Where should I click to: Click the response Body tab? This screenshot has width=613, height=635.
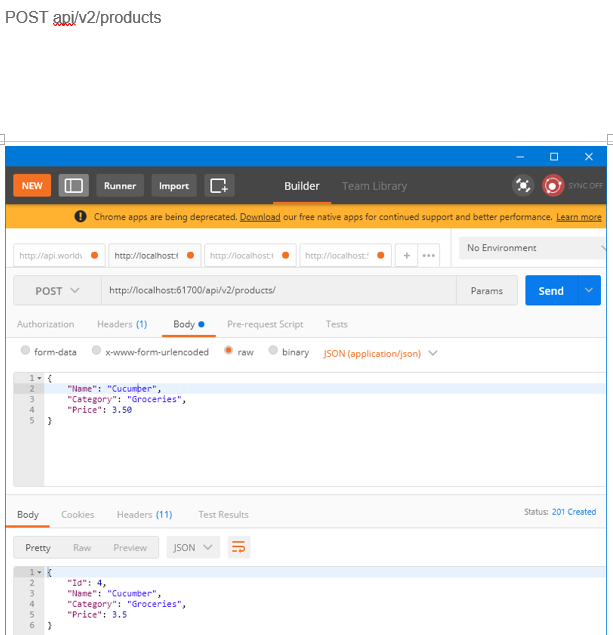coord(28,515)
